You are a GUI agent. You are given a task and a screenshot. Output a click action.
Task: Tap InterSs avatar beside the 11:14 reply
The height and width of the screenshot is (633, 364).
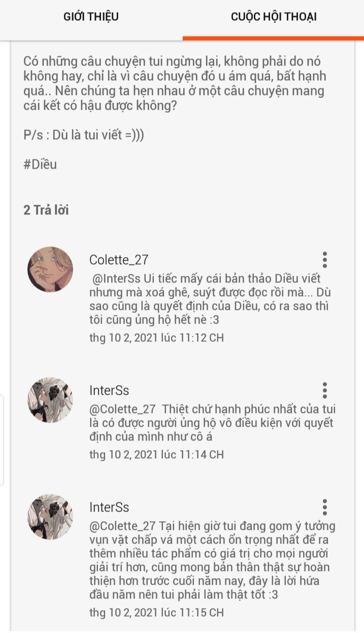click(50, 400)
